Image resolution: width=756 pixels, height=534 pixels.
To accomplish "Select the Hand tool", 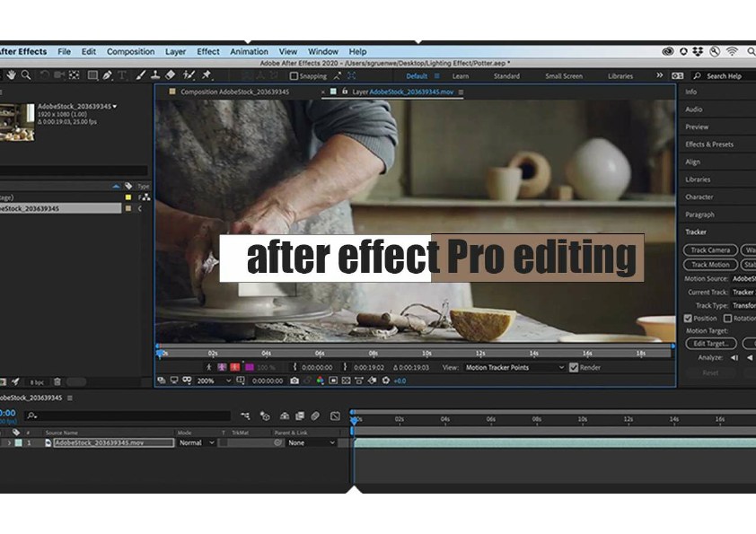I will (x=11, y=75).
